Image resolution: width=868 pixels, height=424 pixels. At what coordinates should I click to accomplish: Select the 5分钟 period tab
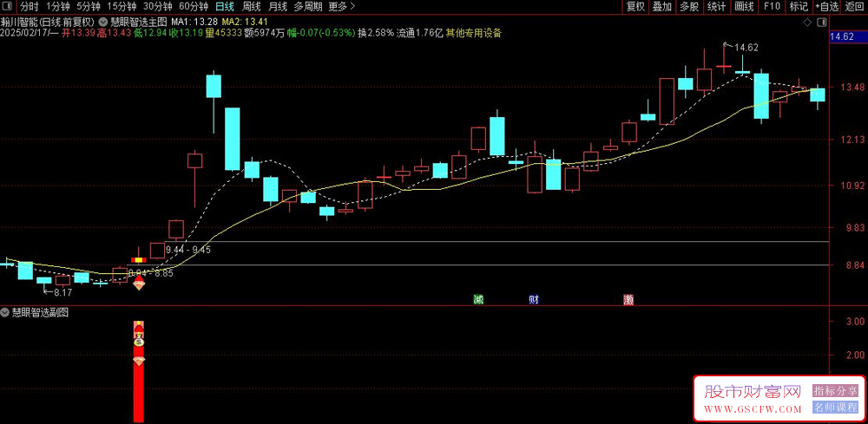(x=88, y=7)
